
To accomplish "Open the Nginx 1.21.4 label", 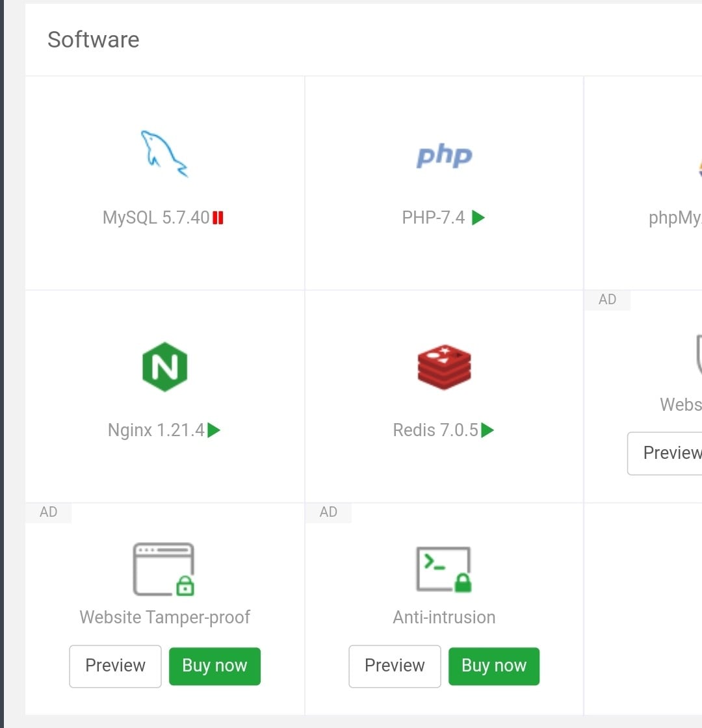I will pos(156,430).
